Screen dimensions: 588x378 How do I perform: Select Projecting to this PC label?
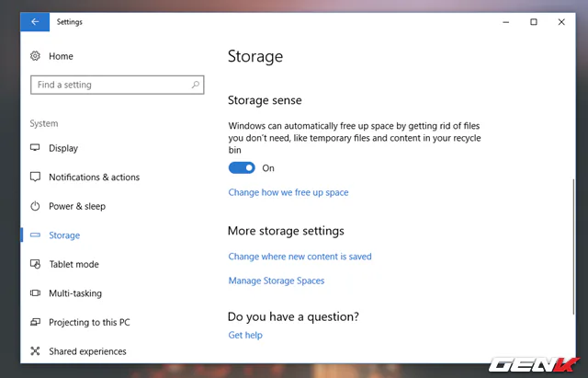89,322
